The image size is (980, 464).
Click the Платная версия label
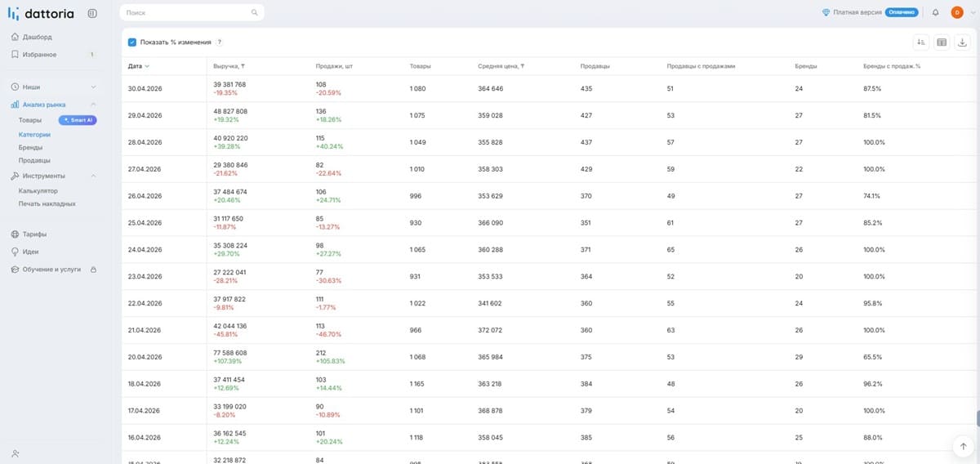(x=857, y=12)
